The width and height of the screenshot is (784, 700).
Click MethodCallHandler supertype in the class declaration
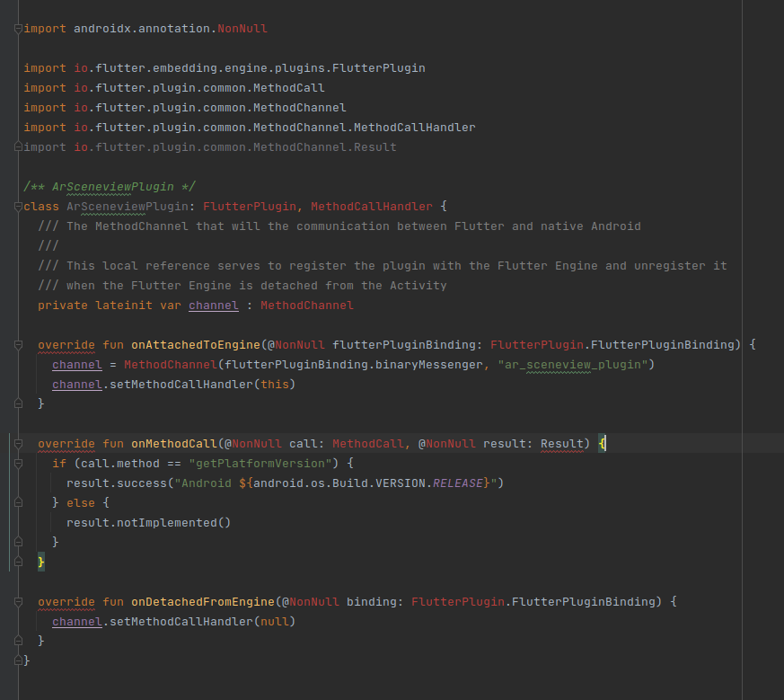click(x=372, y=207)
